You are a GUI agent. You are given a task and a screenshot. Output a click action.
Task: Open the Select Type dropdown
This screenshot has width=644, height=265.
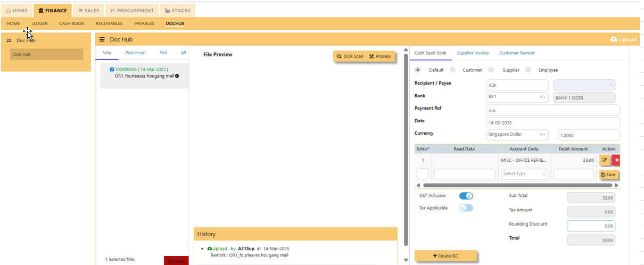pos(525,174)
